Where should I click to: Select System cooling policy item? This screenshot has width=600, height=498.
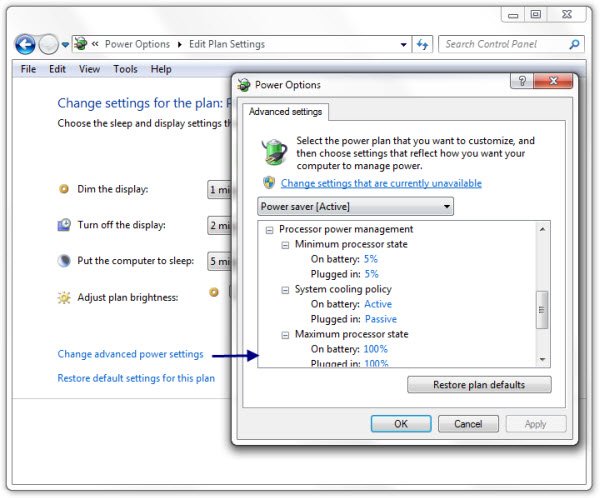pyautogui.click(x=343, y=289)
